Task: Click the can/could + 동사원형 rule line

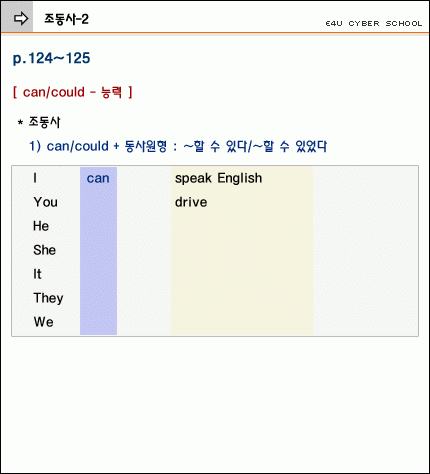Action: click(x=178, y=146)
